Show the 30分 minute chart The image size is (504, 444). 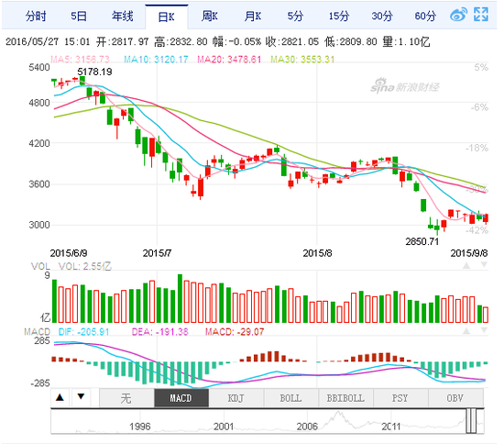382,16
